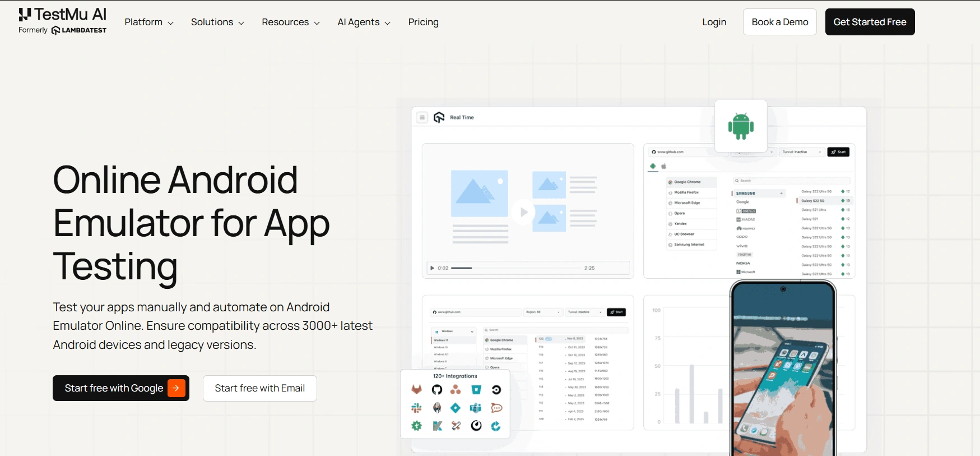980x456 pixels.
Task: Click the GitLab fox integration icon
Action: pyautogui.click(x=417, y=390)
